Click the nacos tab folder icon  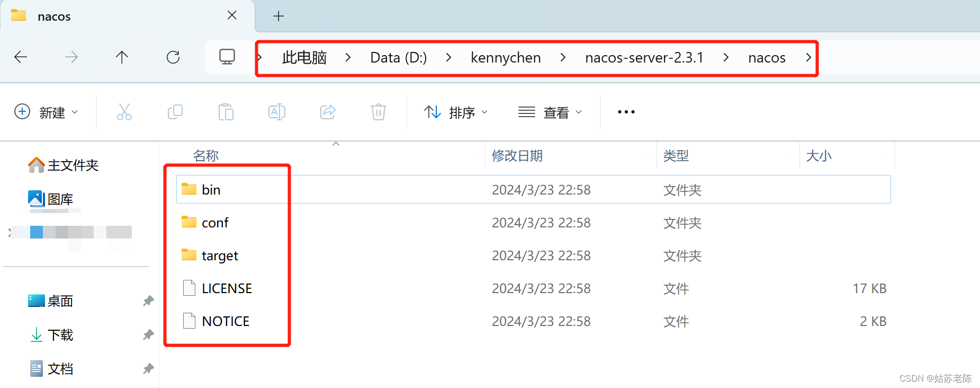tap(19, 15)
